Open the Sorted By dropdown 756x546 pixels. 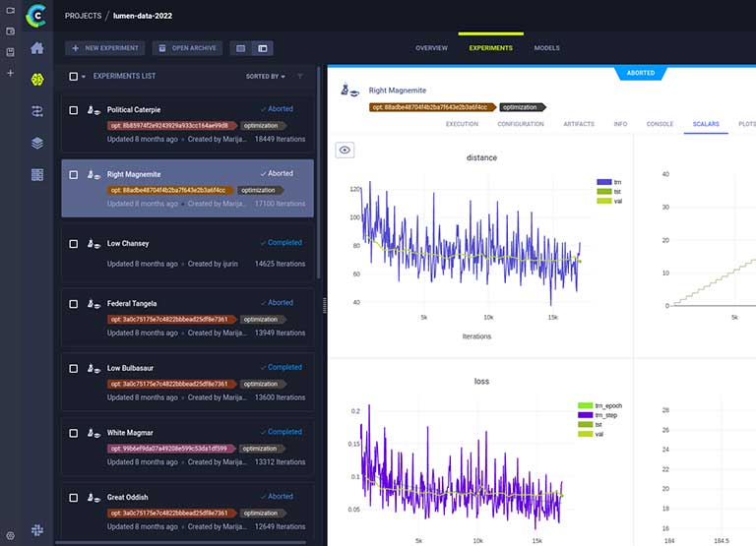(x=265, y=76)
